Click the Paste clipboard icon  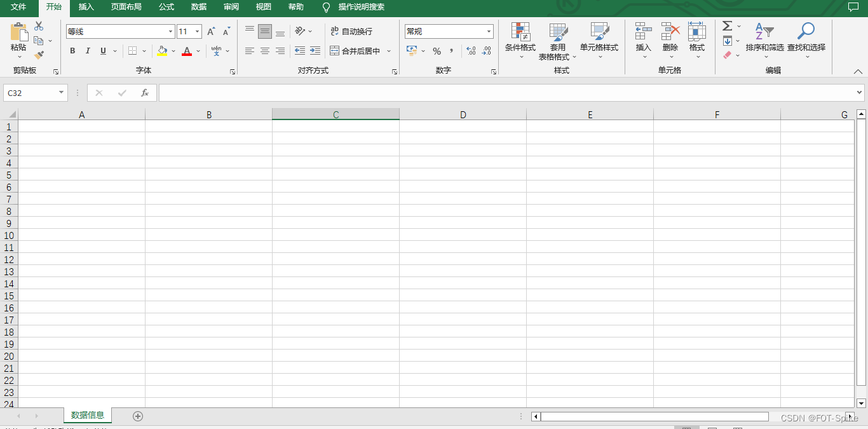(19, 32)
